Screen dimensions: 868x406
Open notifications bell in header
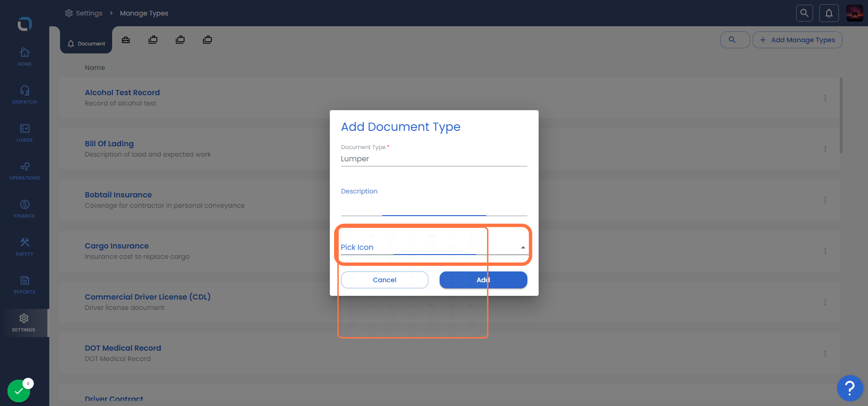829,13
